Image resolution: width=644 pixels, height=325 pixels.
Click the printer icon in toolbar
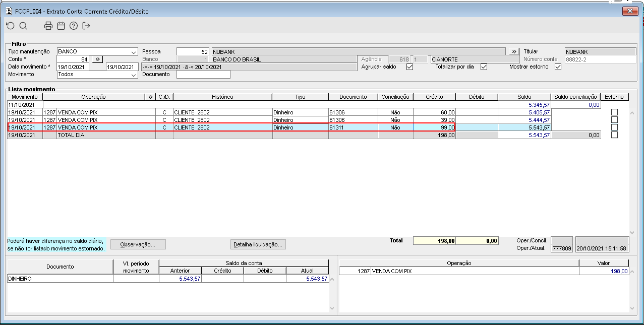click(48, 26)
